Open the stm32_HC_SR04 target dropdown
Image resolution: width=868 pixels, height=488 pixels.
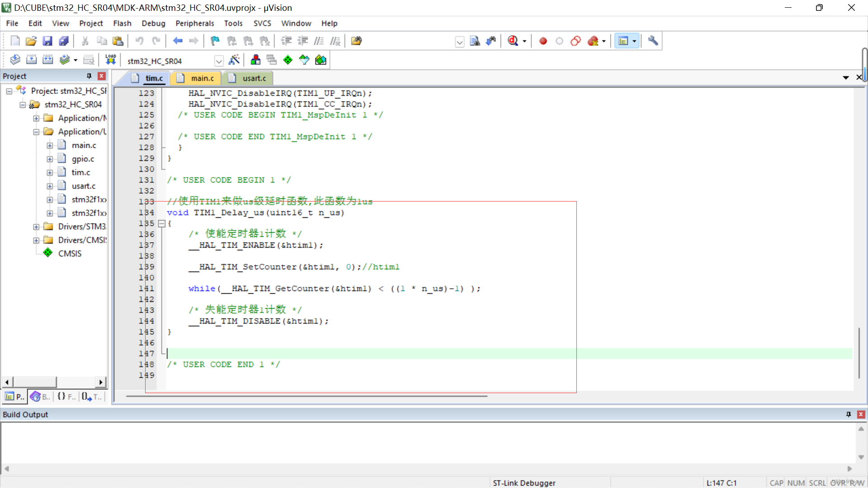(219, 61)
